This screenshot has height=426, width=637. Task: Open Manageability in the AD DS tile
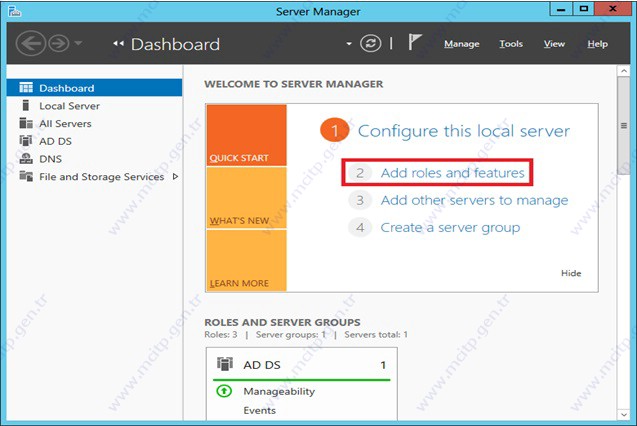(279, 391)
